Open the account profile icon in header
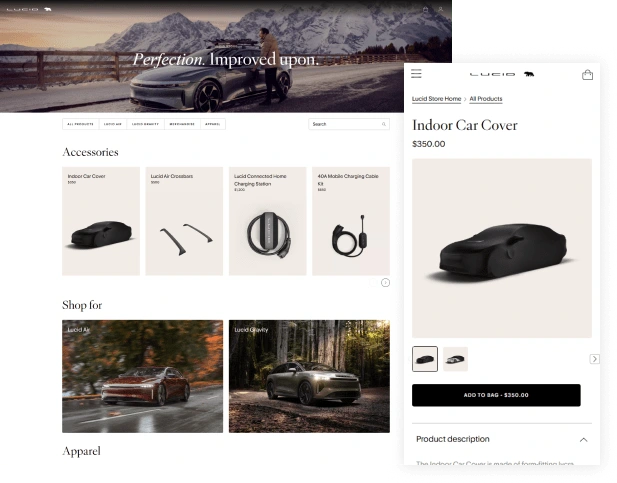This screenshot has width=617, height=483. [x=441, y=9]
